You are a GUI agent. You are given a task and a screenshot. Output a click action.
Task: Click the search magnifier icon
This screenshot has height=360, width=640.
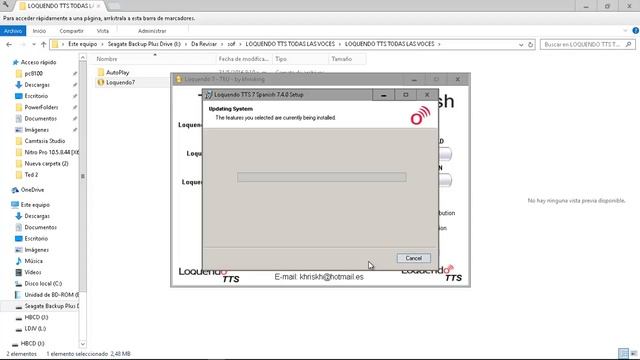pyautogui.click(x=629, y=44)
